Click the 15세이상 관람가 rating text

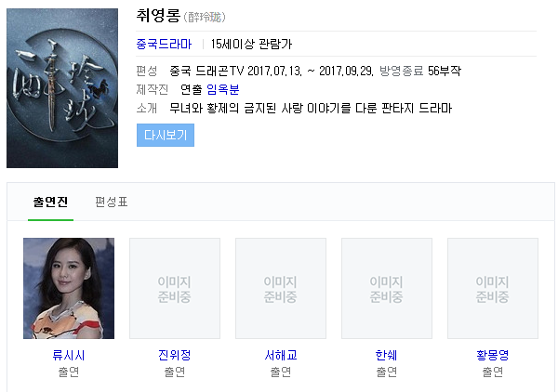[252, 44]
